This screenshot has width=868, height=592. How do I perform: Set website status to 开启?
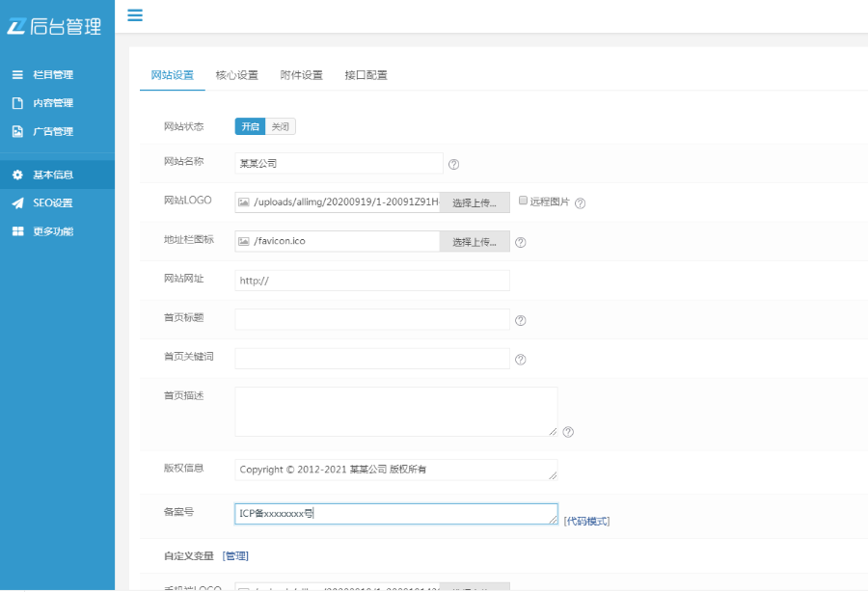coord(250,126)
